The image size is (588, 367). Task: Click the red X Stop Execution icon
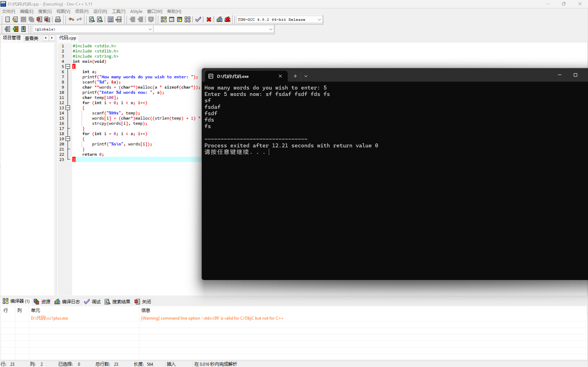(209, 20)
